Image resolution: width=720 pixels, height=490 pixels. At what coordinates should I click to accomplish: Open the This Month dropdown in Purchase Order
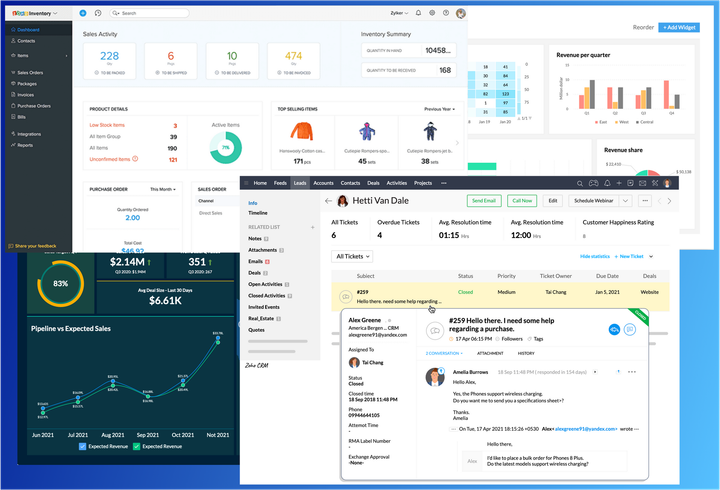pos(163,189)
